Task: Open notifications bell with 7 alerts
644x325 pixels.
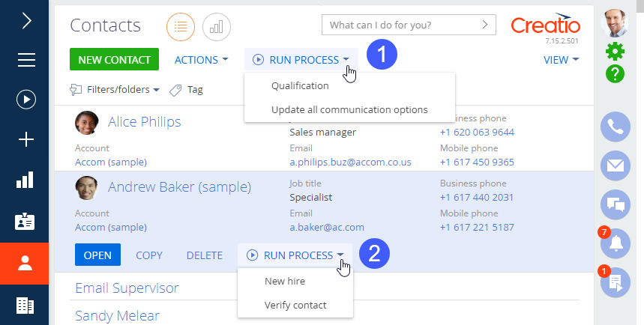Action: click(616, 243)
